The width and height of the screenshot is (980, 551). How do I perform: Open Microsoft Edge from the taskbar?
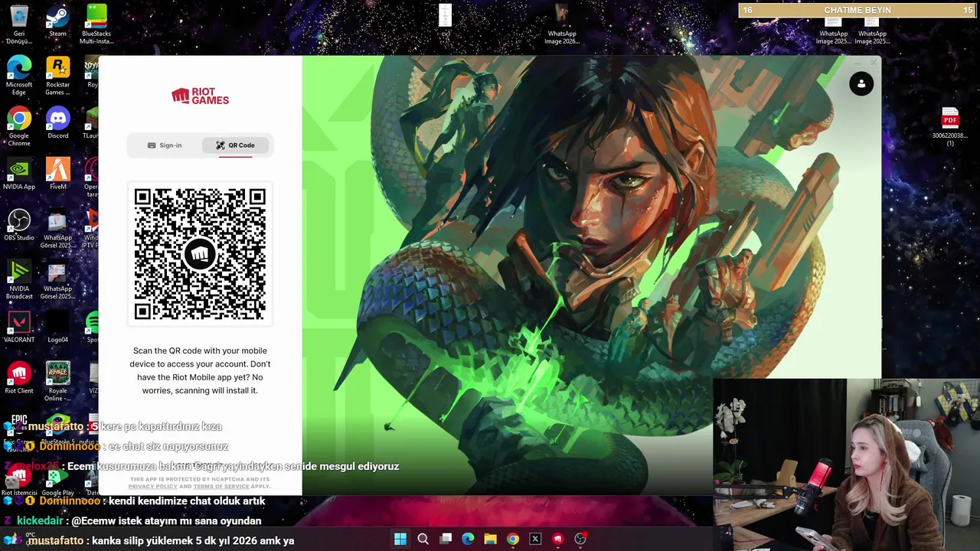[468, 539]
